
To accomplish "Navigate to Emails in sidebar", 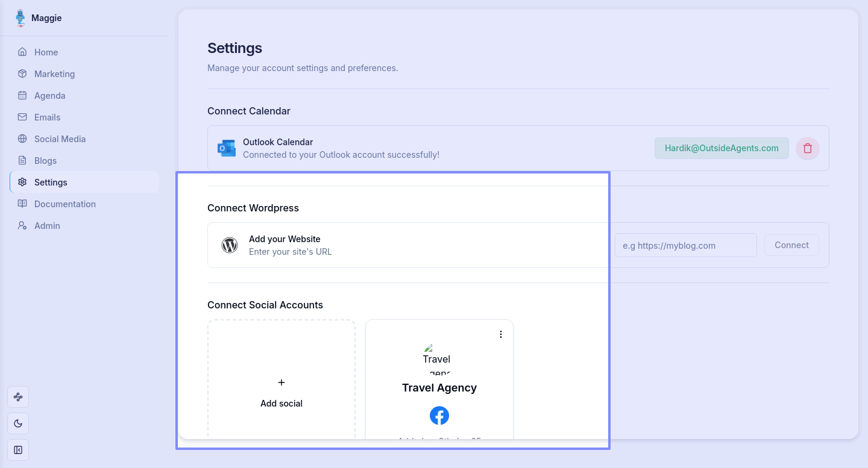I will pos(47,117).
